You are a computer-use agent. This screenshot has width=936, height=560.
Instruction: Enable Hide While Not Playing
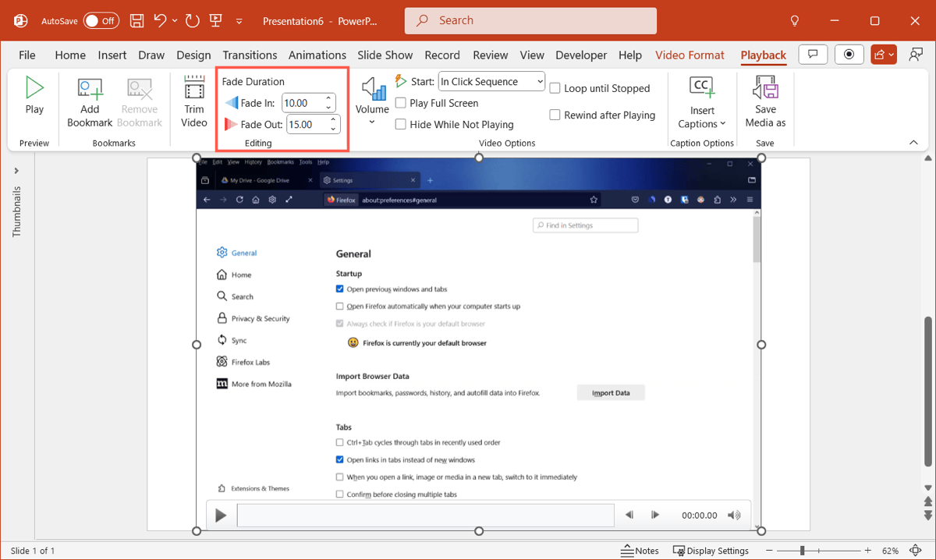(x=401, y=124)
